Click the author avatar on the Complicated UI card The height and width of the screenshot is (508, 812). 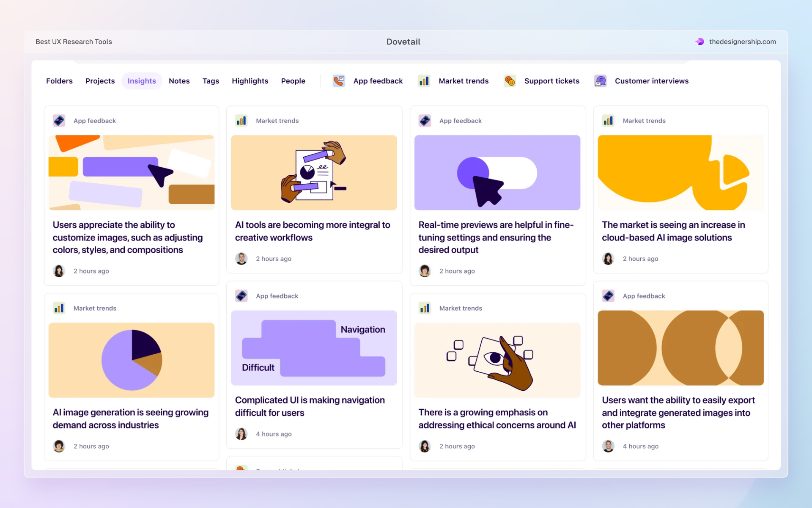click(241, 433)
